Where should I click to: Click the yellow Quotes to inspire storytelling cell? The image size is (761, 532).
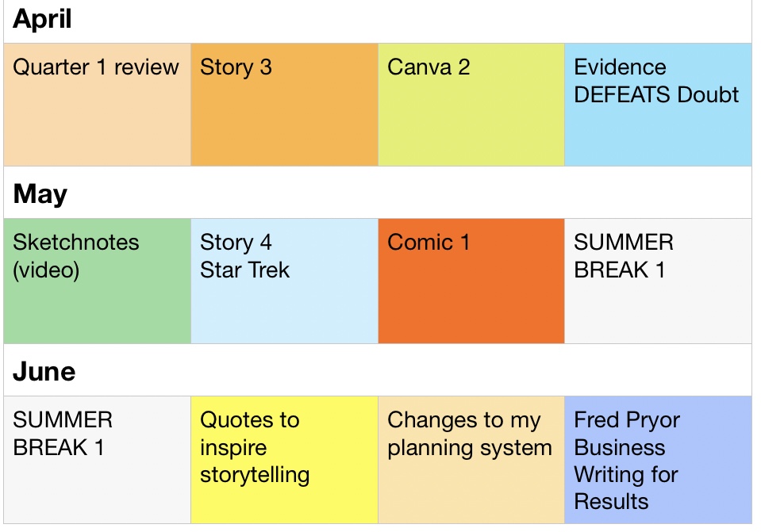tap(284, 460)
